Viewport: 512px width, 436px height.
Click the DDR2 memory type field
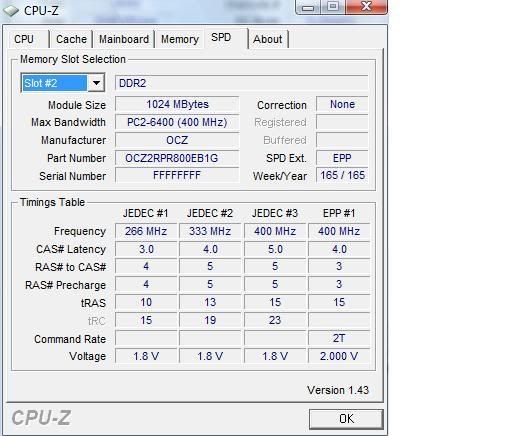tap(242, 83)
